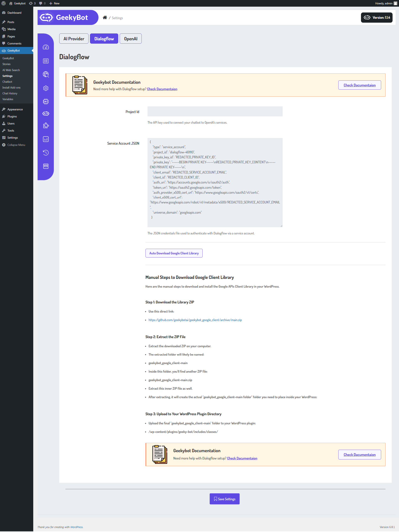Open Chat History submenu item
This screenshot has height=532, width=399.
tap(10, 93)
